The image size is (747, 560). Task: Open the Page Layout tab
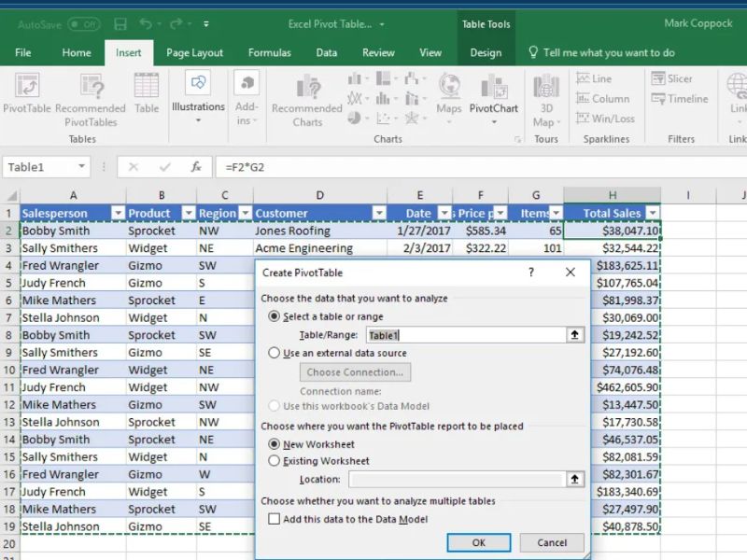pyautogui.click(x=194, y=53)
